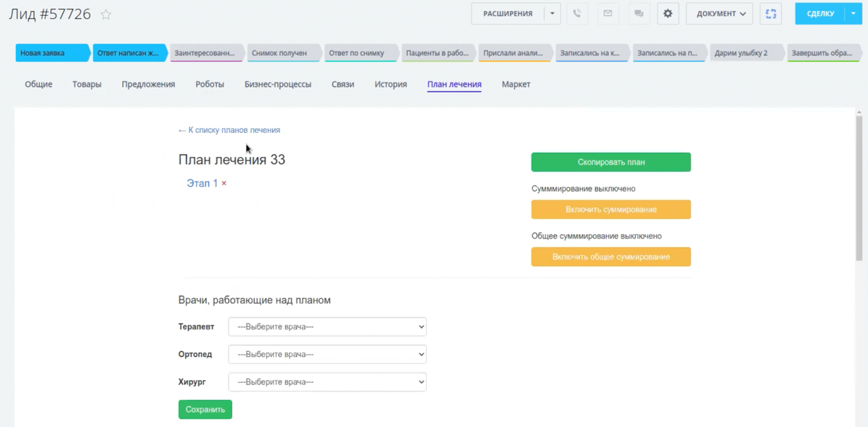This screenshot has width=868, height=427.
Task: Turn on Включить общее суммирование
Action: (610, 256)
